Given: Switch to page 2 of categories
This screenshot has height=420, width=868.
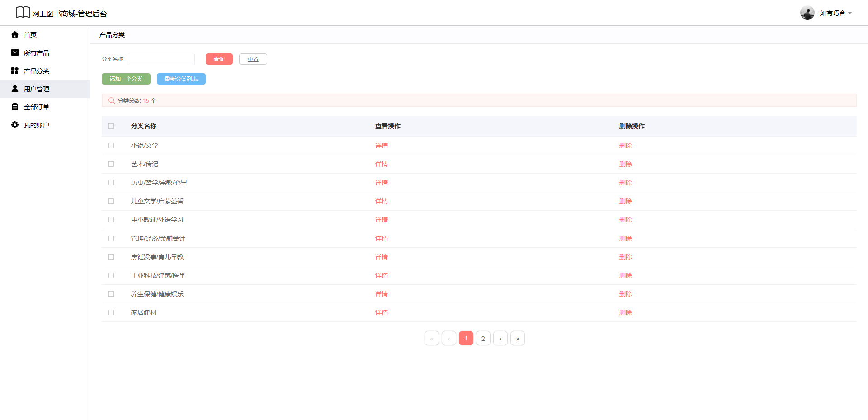Looking at the screenshot, I should tap(483, 339).
